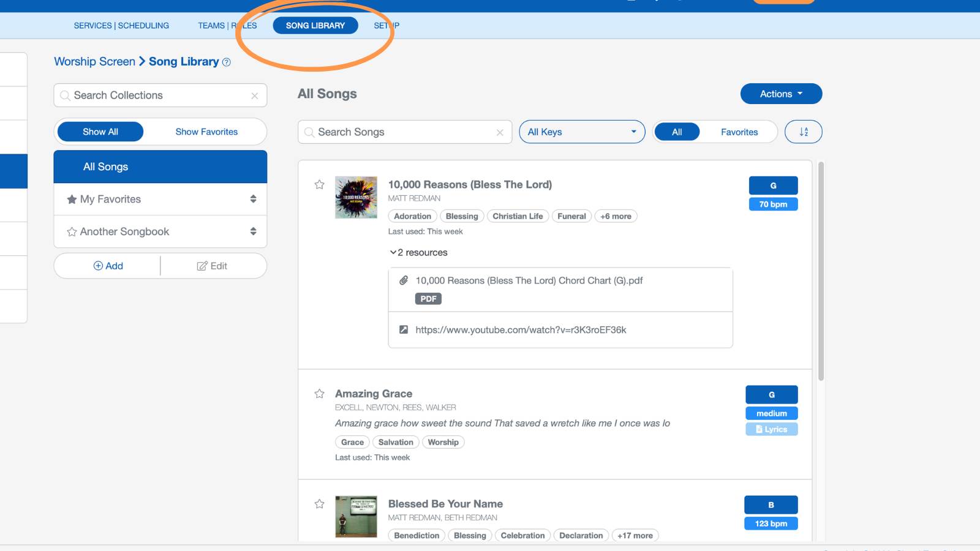The width and height of the screenshot is (980, 551).
Task: Expand the +17 more tags
Action: [635, 535]
